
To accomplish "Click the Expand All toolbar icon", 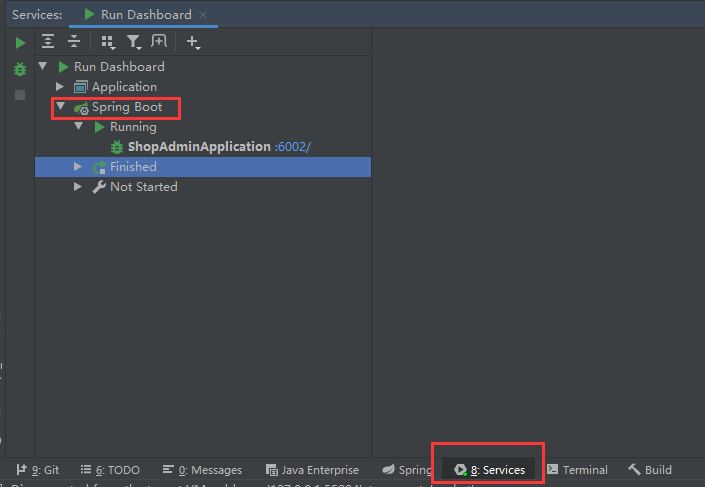I will (x=48, y=41).
